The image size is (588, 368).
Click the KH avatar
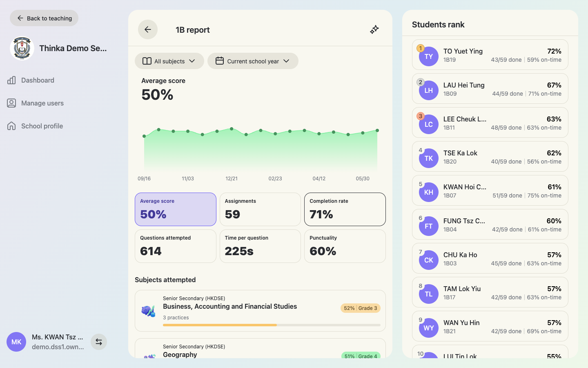(x=429, y=192)
